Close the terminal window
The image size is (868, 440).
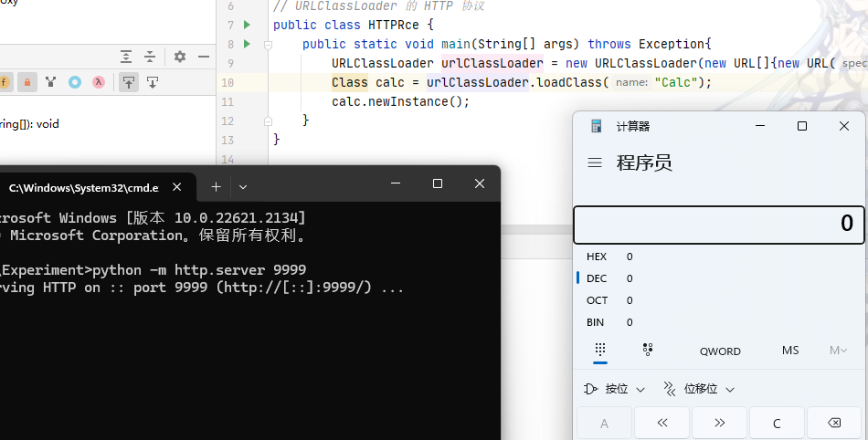(x=480, y=183)
